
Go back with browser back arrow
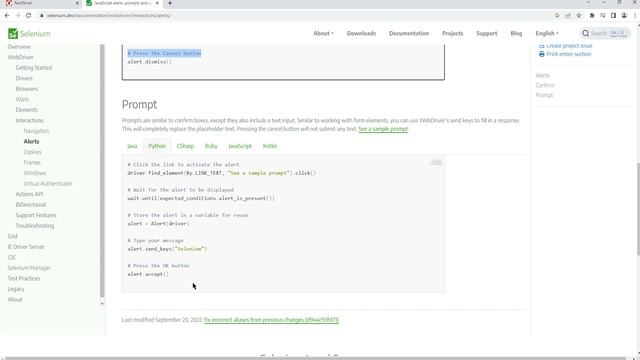(7, 16)
